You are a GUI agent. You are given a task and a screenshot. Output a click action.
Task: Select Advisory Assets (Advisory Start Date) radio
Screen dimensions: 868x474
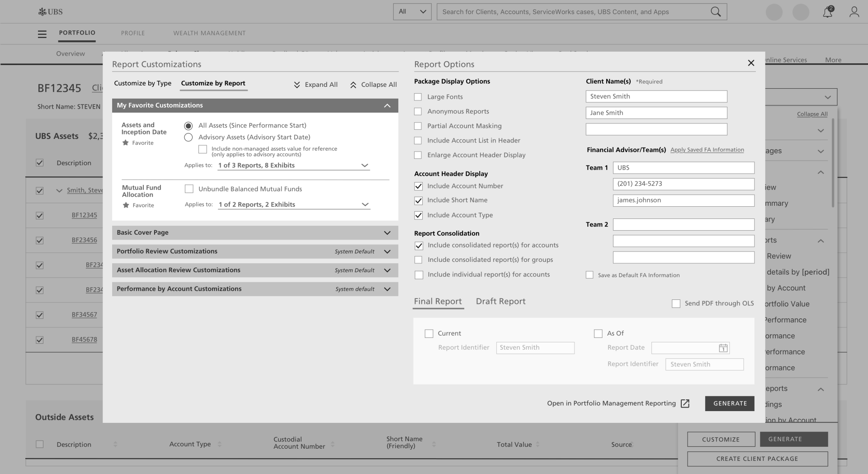[x=189, y=137]
